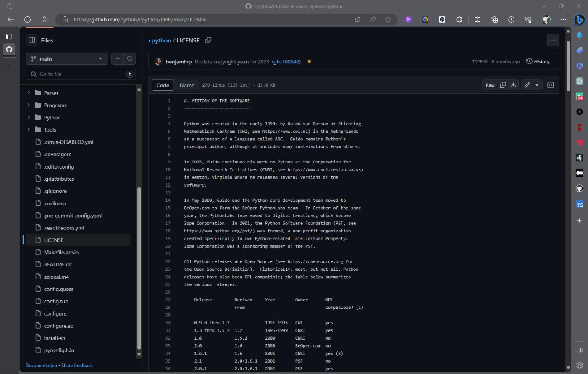588x374 pixels.
Task: Open browser Settings and more menu
Action: (563, 19)
